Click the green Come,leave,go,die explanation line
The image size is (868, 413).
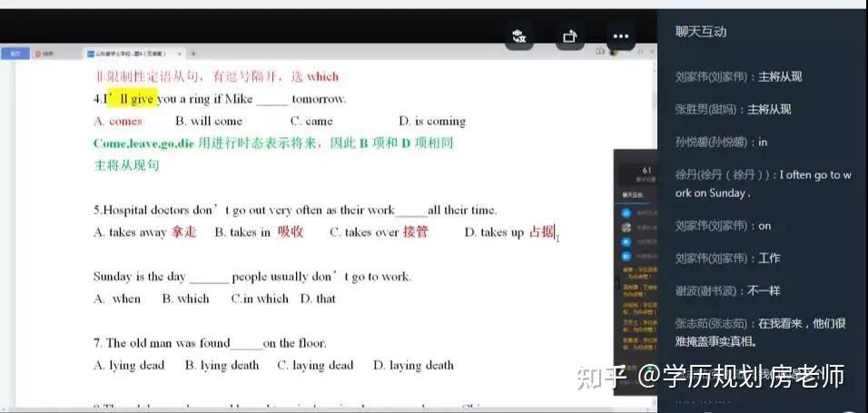[x=273, y=143]
